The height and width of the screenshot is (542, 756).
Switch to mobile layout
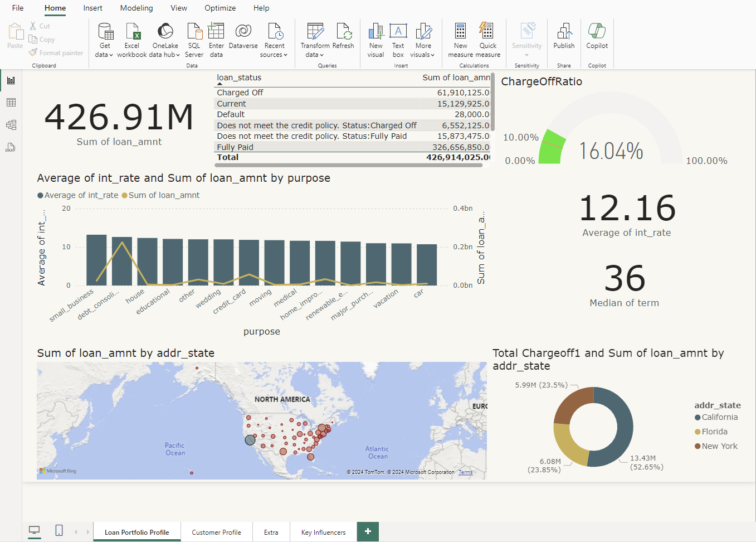59,530
